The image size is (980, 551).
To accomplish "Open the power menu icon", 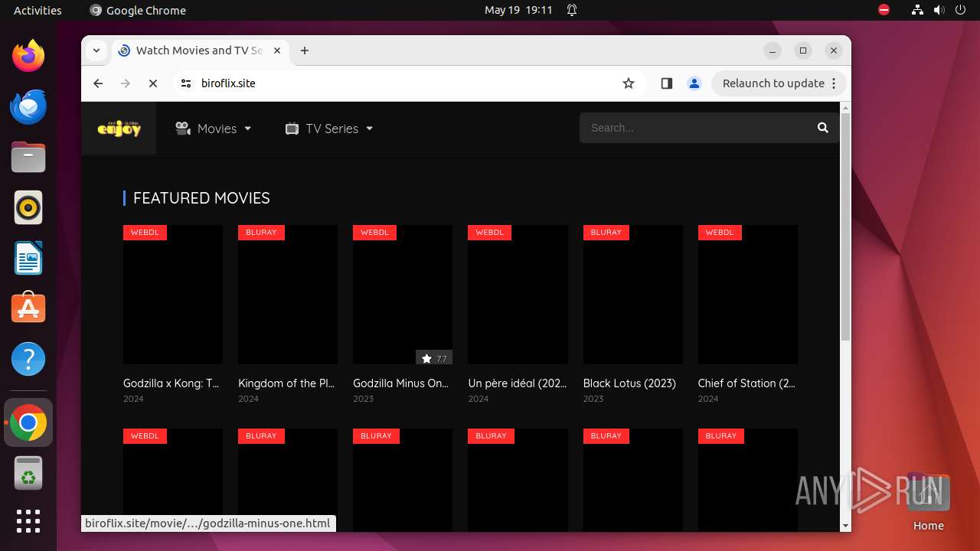I will [961, 10].
